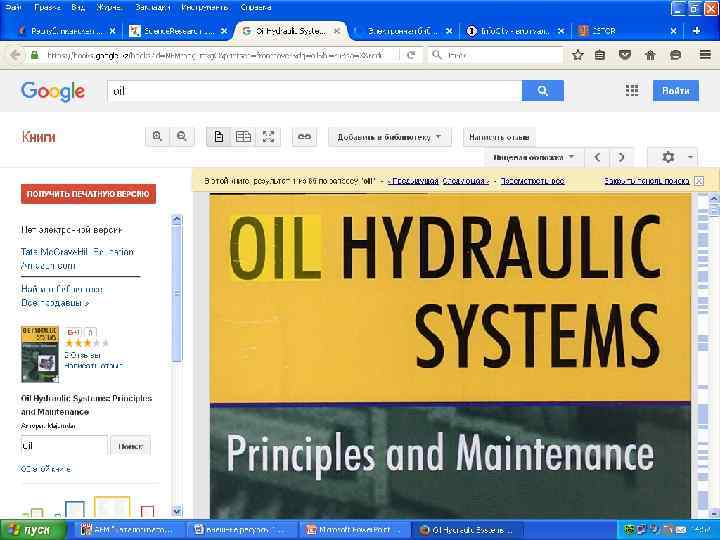Select two-page view mode
The width and height of the screenshot is (720, 540).
coord(243,137)
